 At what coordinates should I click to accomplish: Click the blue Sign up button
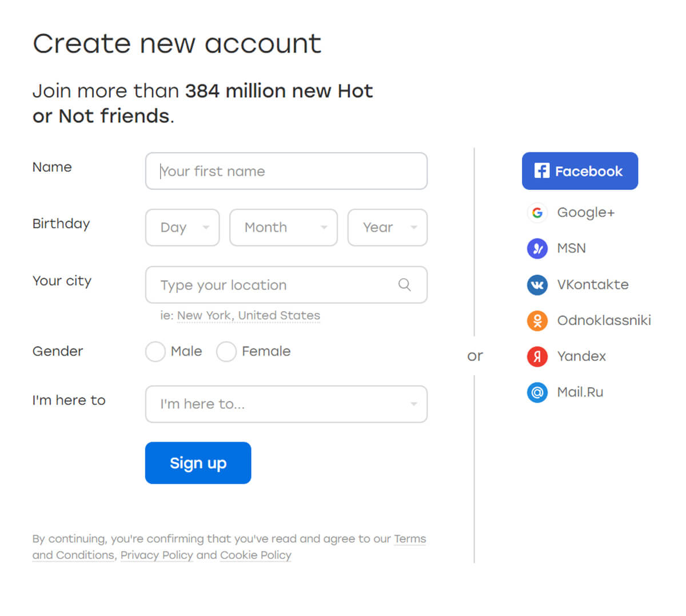tap(198, 463)
